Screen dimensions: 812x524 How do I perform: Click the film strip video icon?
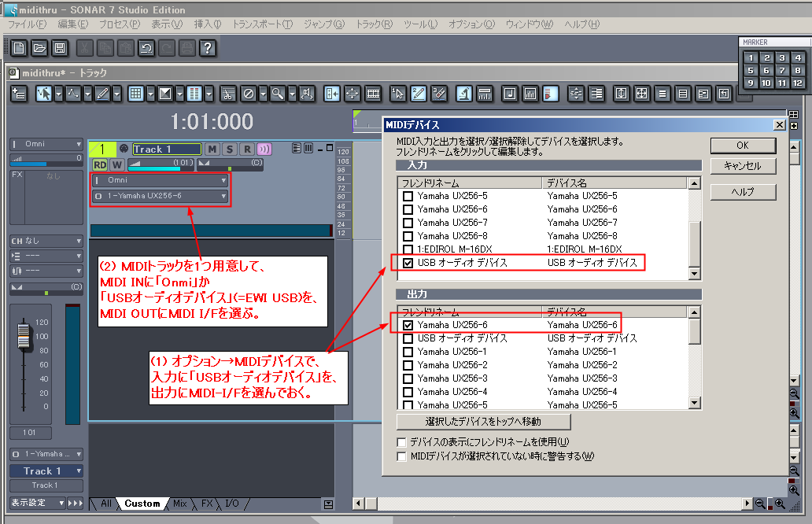374,94
